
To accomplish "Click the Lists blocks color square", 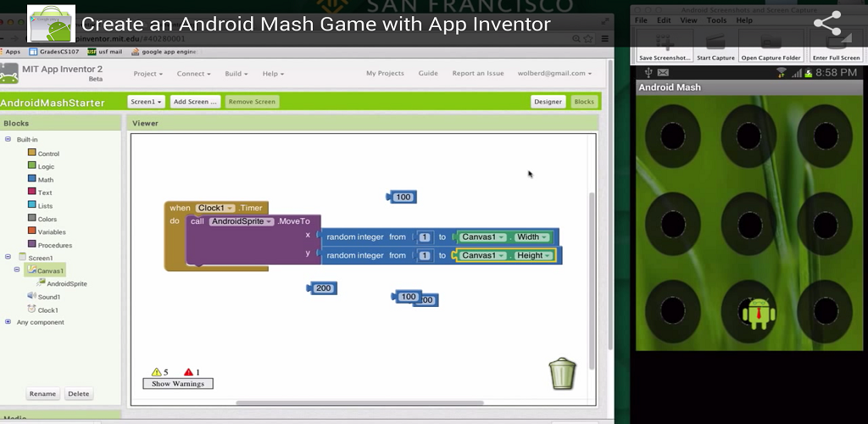I will click(x=31, y=205).
